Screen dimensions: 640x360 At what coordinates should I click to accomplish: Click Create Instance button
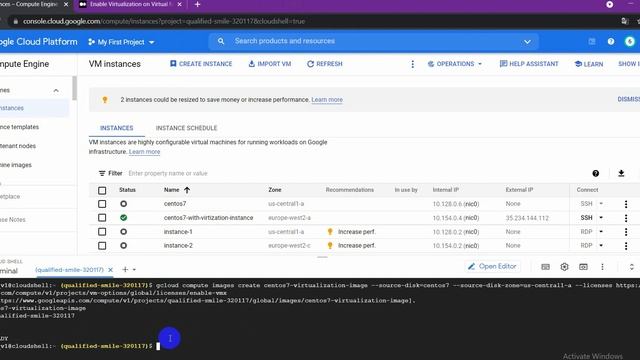point(201,64)
